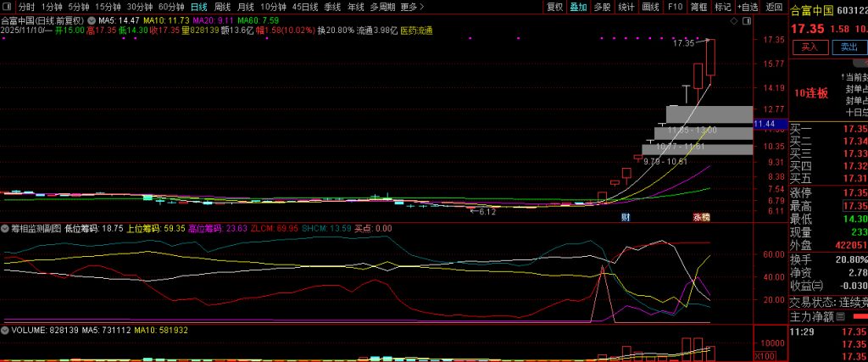The width and height of the screenshot is (868, 362).
Task: Switch to 周线 weekly chart
Action: click(222, 7)
